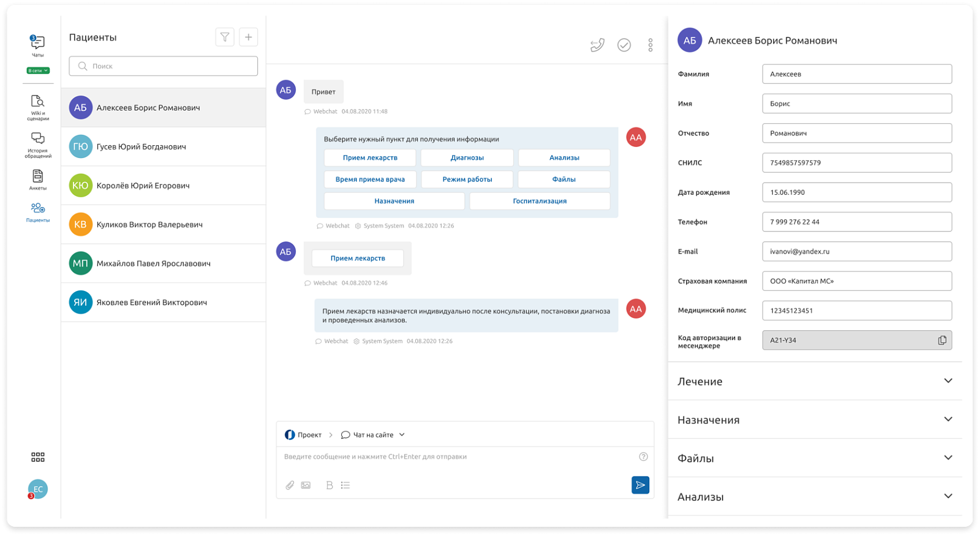Image resolution: width=980 pixels, height=536 pixels.
Task: Attach a file with paperclip icon
Action: [x=290, y=485]
